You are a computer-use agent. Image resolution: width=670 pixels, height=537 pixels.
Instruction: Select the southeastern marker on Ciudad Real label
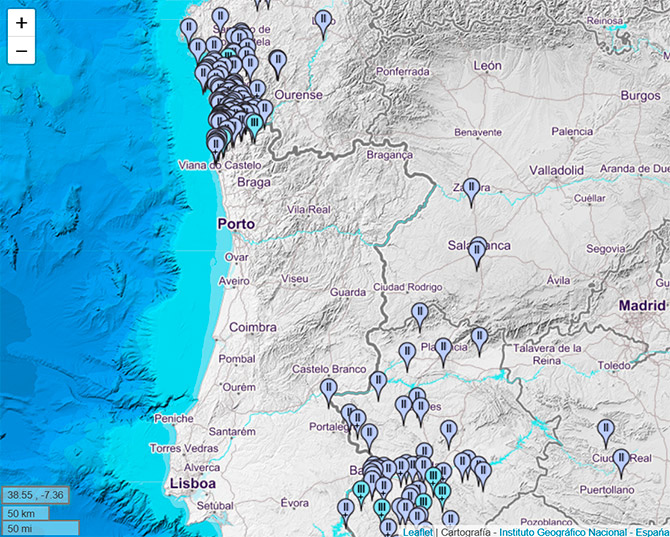pos(621,461)
